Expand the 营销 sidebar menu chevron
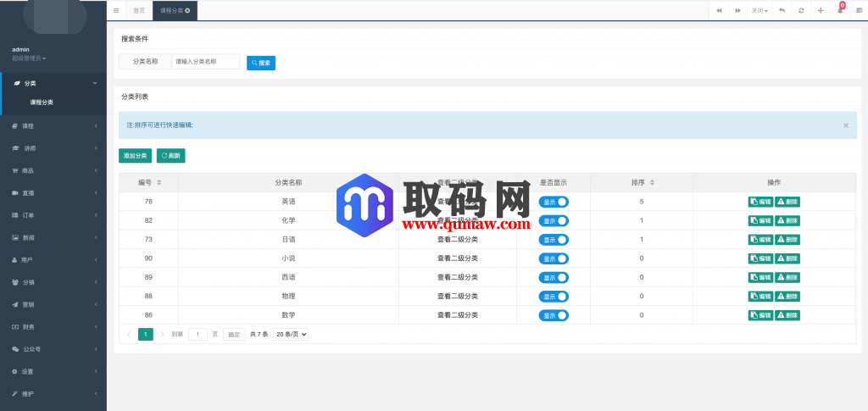The width and height of the screenshot is (868, 411). click(x=96, y=304)
